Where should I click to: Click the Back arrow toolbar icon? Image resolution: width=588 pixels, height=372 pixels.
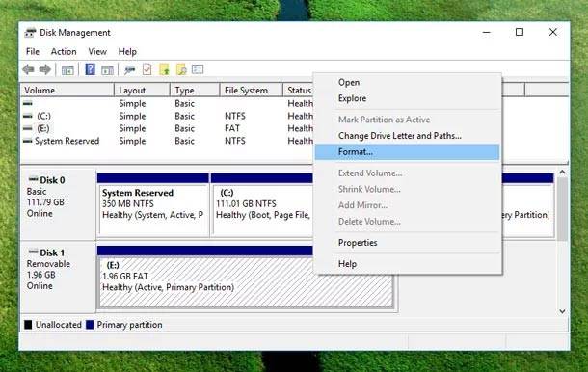pos(29,69)
